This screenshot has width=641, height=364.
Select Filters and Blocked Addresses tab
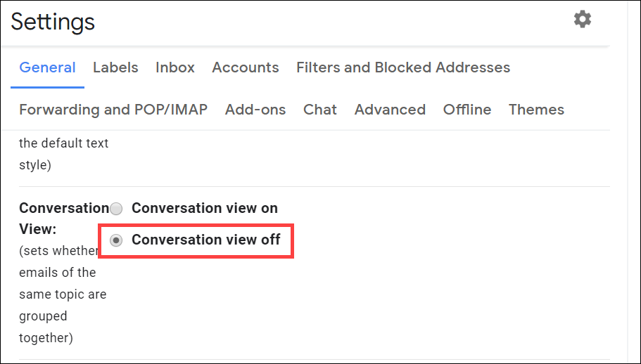pos(403,67)
